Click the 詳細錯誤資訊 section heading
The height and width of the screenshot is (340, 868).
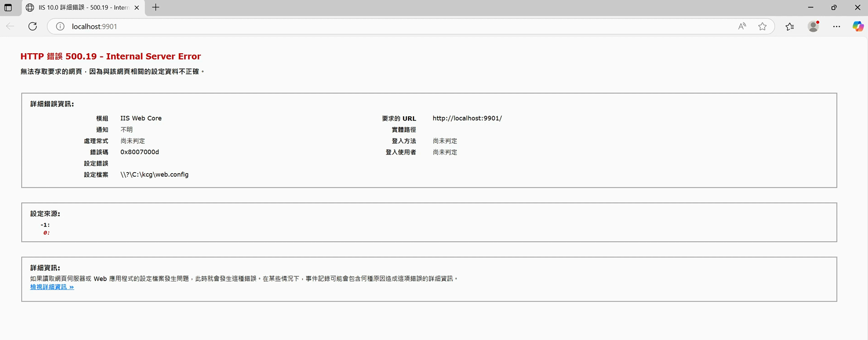(52, 104)
